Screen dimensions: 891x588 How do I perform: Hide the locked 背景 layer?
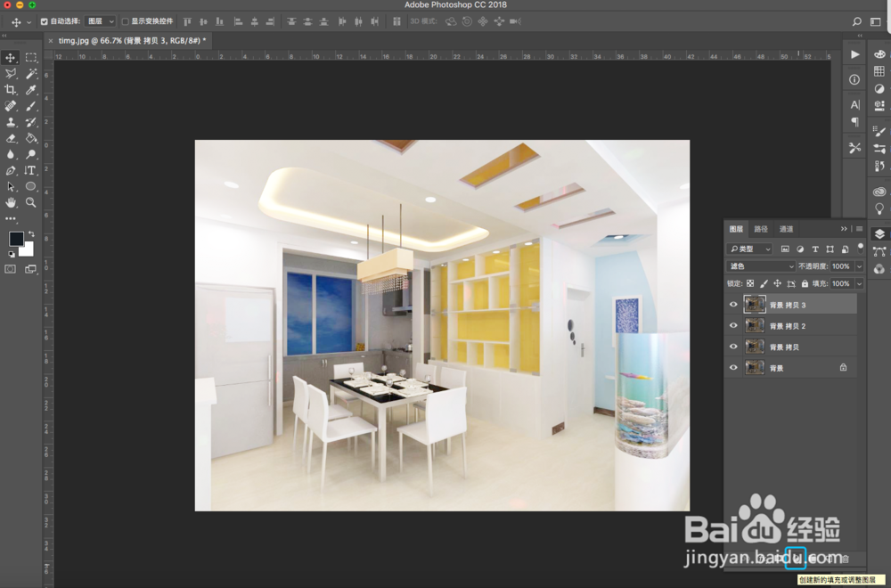pyautogui.click(x=733, y=368)
